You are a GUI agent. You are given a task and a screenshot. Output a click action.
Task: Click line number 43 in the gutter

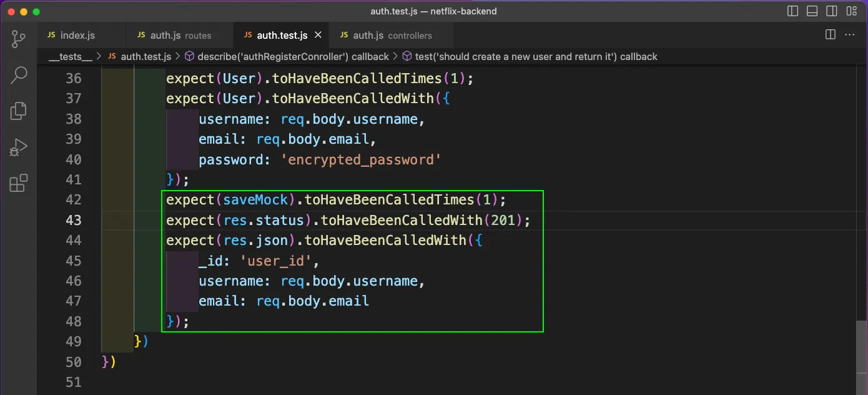click(x=73, y=220)
